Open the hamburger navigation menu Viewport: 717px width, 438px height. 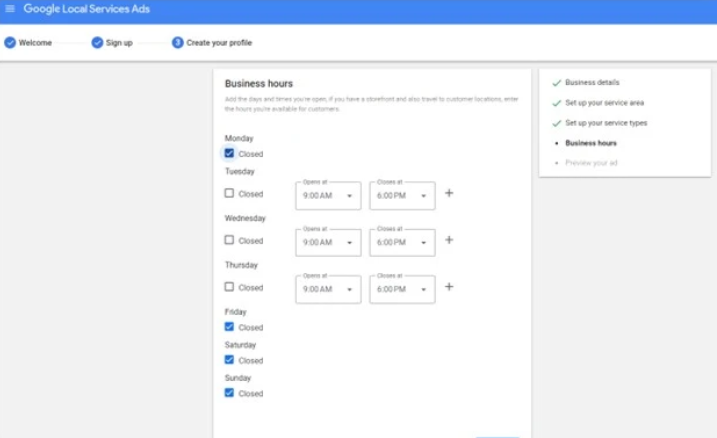[x=10, y=9]
